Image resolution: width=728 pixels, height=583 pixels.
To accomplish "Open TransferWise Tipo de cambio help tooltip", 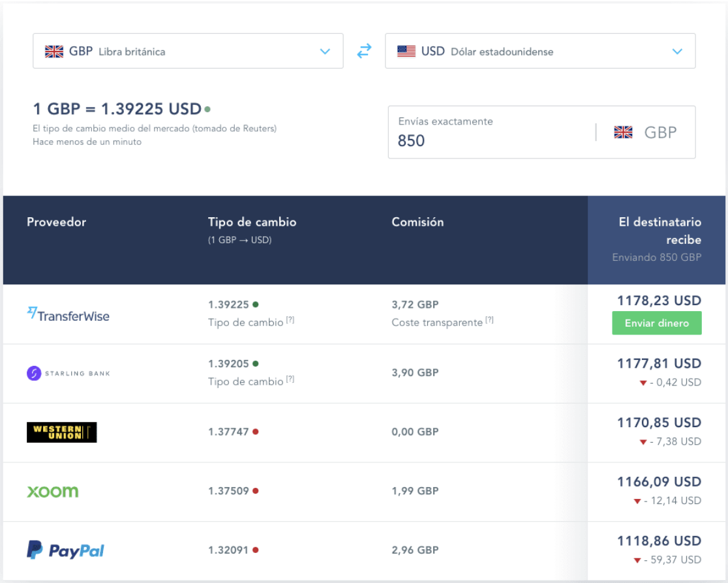I will click(290, 320).
